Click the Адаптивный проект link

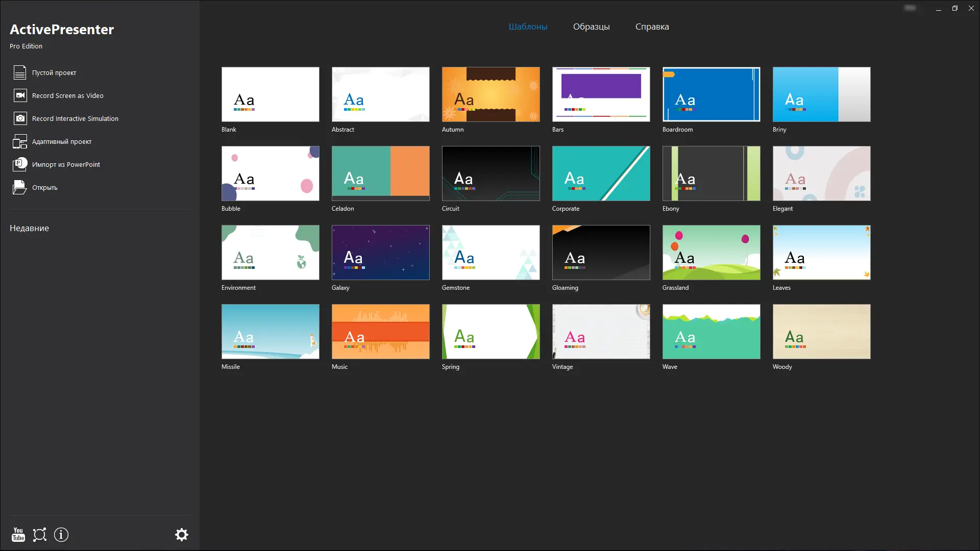click(62, 141)
